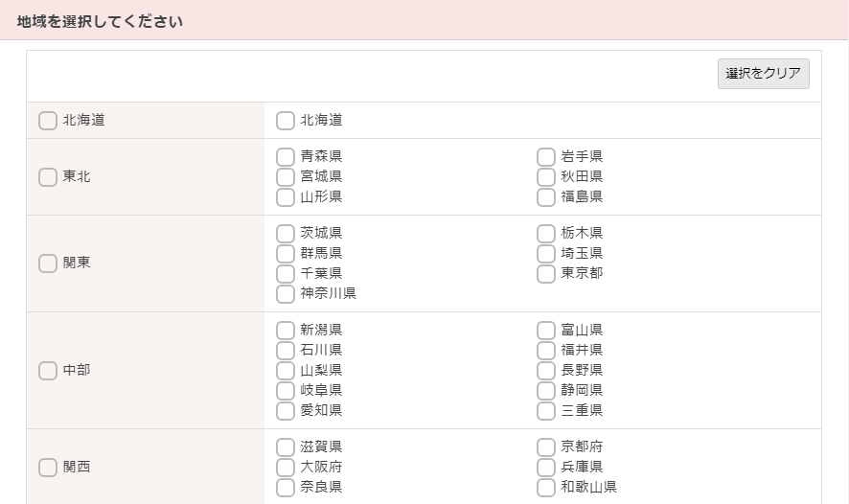Image resolution: width=849 pixels, height=504 pixels.
Task: Tick the 神奈川県 checkbox
Action: pos(286,294)
